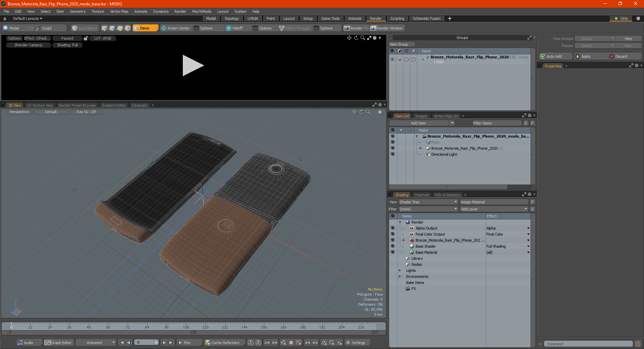Toggle Options checkbox after Falloff
This screenshot has width=644, height=349.
pos(255,28)
